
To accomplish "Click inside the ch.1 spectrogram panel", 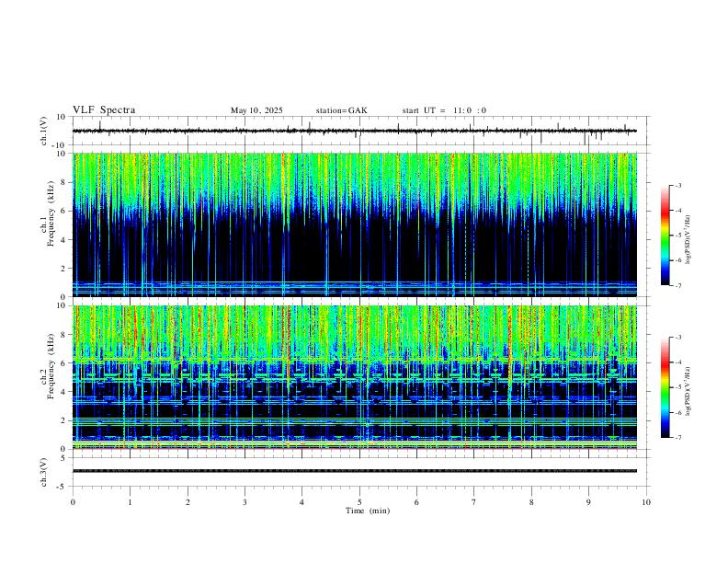I will pyautogui.click(x=354, y=224).
